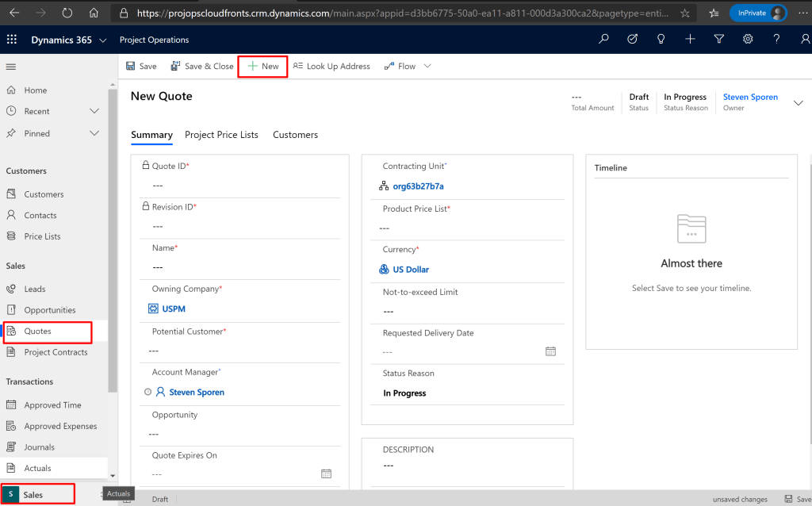Open the Settings gear icon
This screenshot has height=506, width=812.
pos(748,40)
